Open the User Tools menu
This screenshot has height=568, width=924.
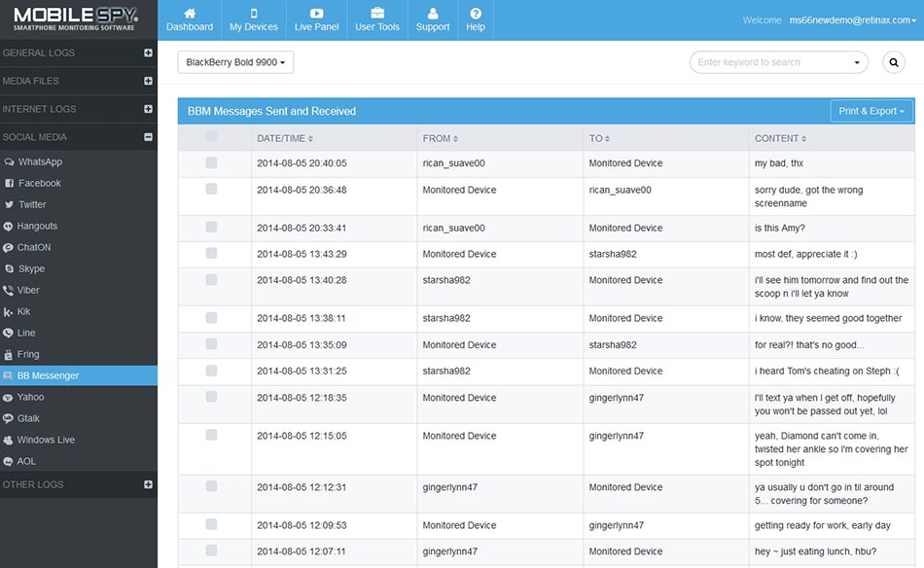(377, 20)
